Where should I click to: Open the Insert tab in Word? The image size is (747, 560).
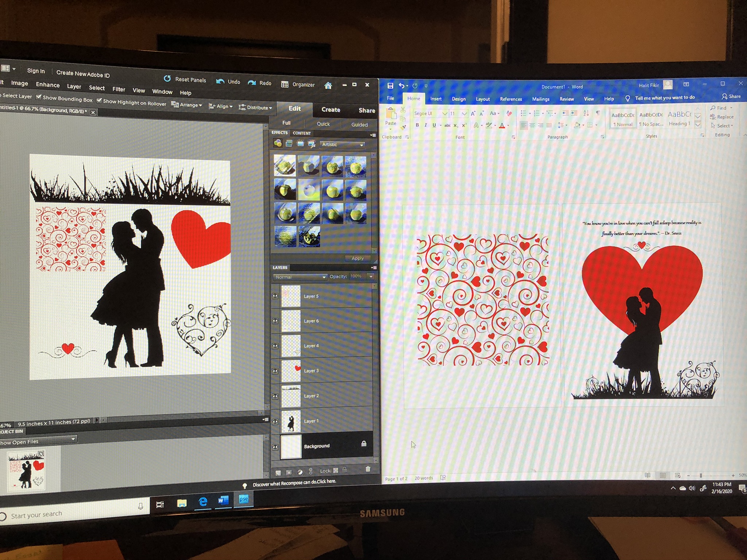pos(436,99)
